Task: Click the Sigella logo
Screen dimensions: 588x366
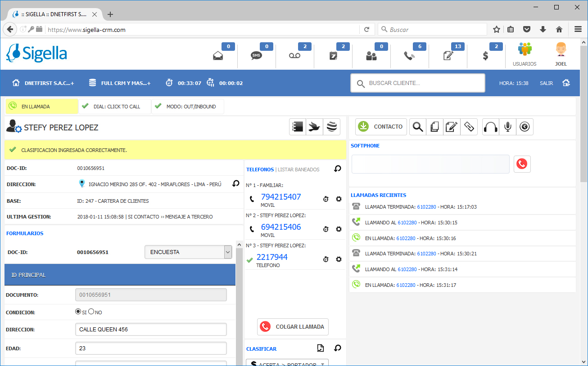Action: click(x=36, y=54)
